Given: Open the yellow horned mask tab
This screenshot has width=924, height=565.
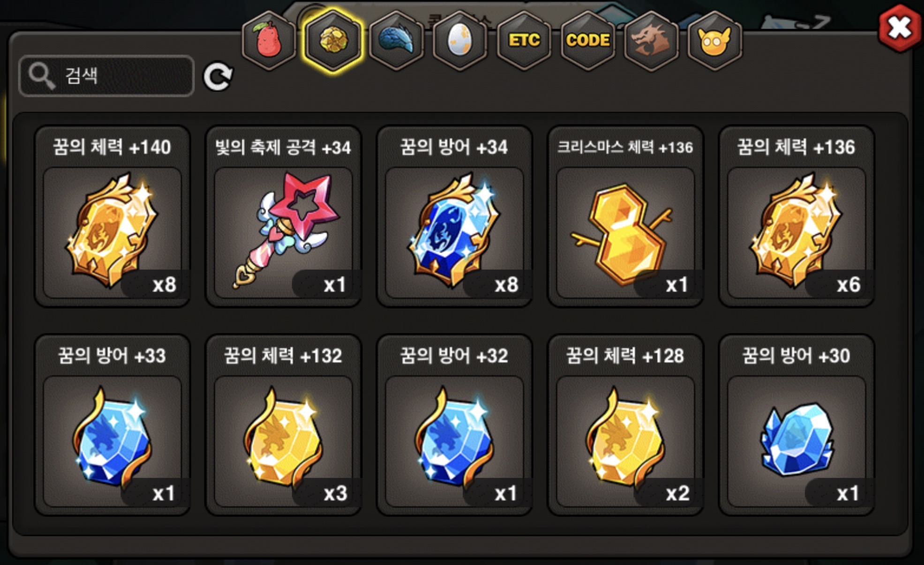Looking at the screenshot, I should coord(714,41).
